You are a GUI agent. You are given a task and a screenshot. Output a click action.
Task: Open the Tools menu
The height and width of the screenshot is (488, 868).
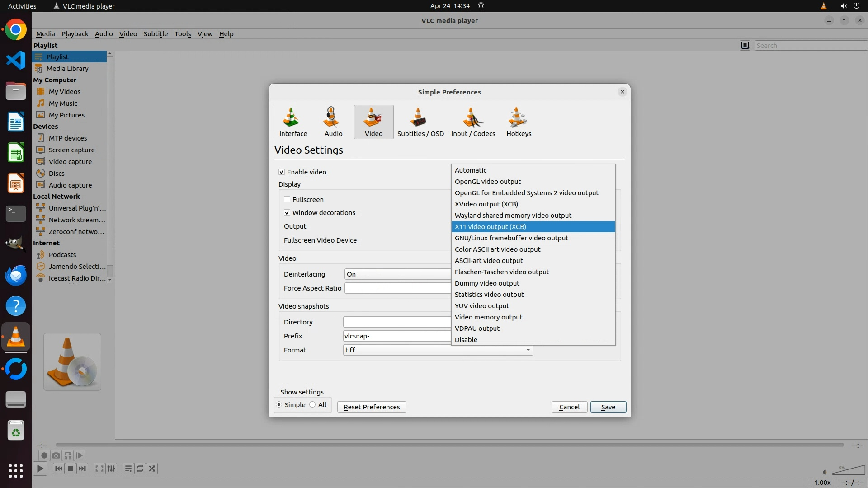[x=183, y=34]
